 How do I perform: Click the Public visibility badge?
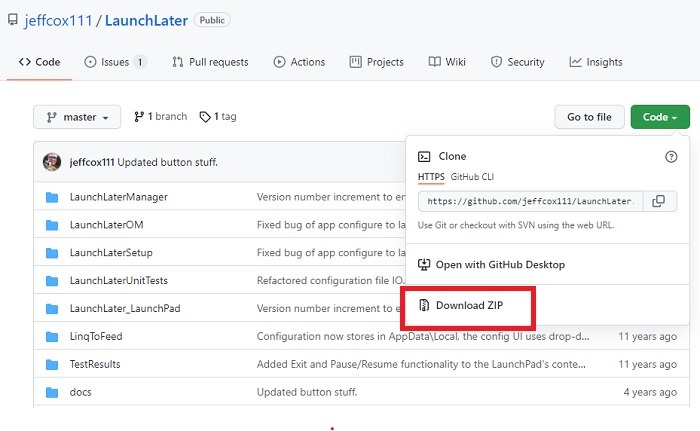coord(212,20)
